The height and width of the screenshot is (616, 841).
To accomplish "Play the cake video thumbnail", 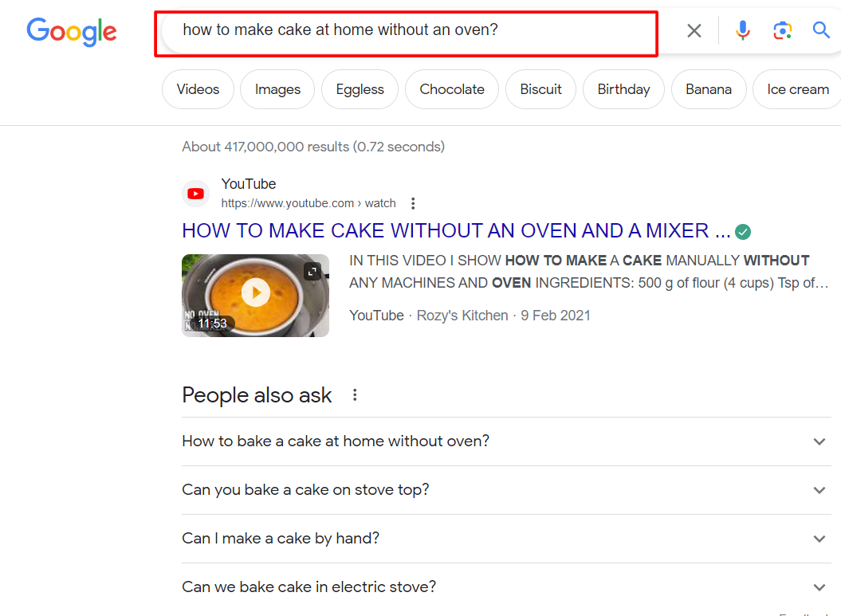I will coord(255,294).
